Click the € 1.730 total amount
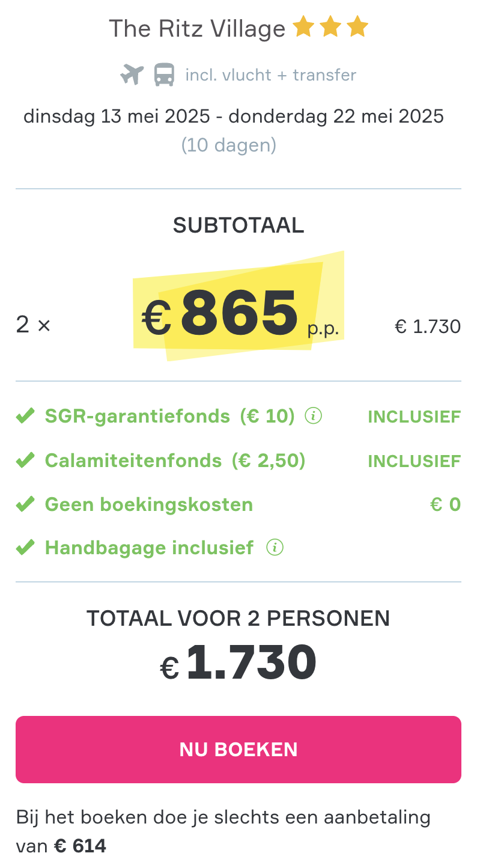The width and height of the screenshot is (477, 868). [239, 662]
